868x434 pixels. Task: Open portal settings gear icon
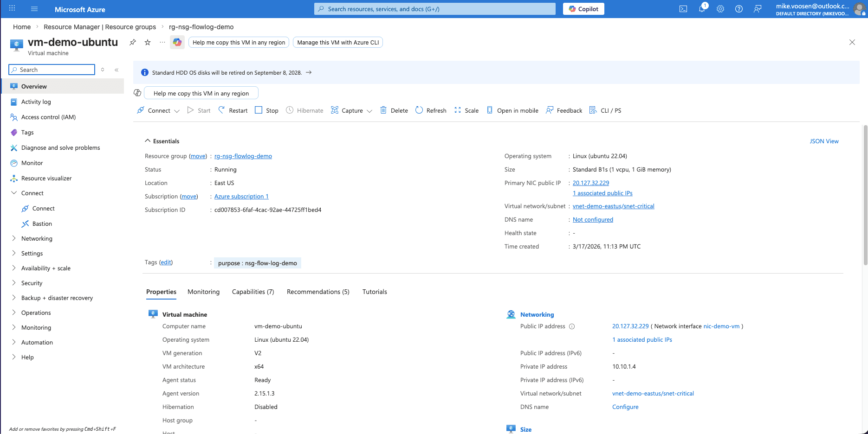click(720, 9)
